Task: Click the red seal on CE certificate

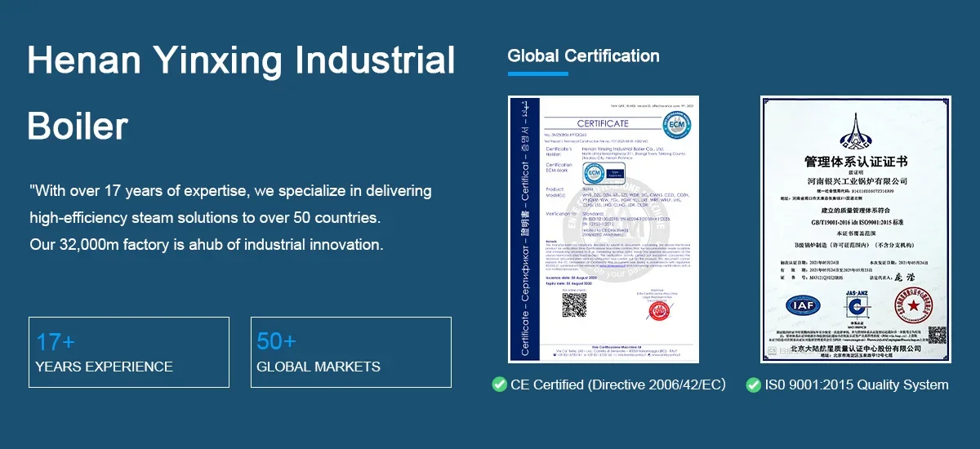Action: point(659,311)
